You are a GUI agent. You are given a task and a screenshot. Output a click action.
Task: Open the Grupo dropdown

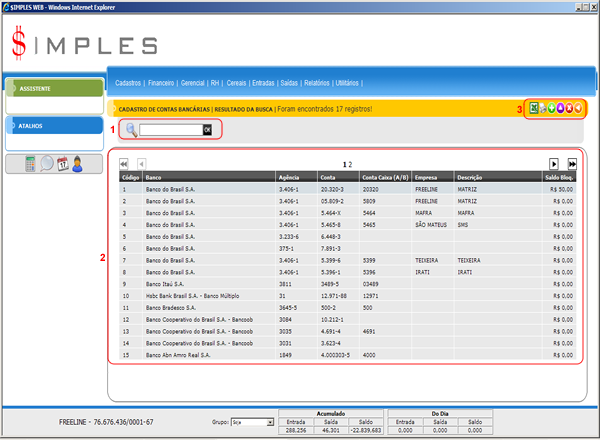[x=251, y=423]
